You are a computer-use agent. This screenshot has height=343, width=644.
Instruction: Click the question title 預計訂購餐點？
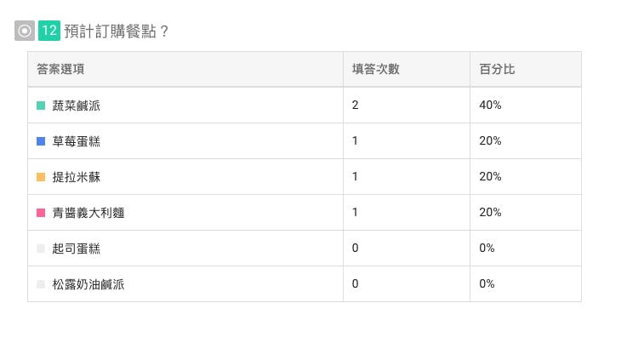point(117,31)
